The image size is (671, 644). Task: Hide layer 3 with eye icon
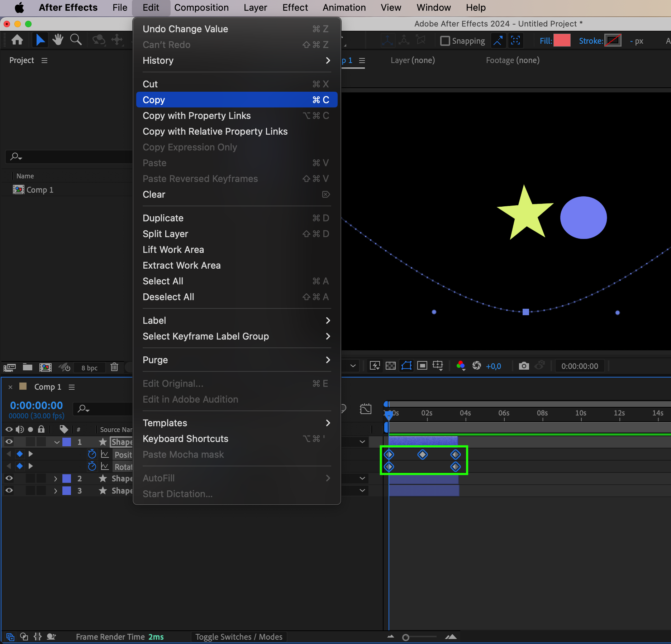pyautogui.click(x=9, y=491)
